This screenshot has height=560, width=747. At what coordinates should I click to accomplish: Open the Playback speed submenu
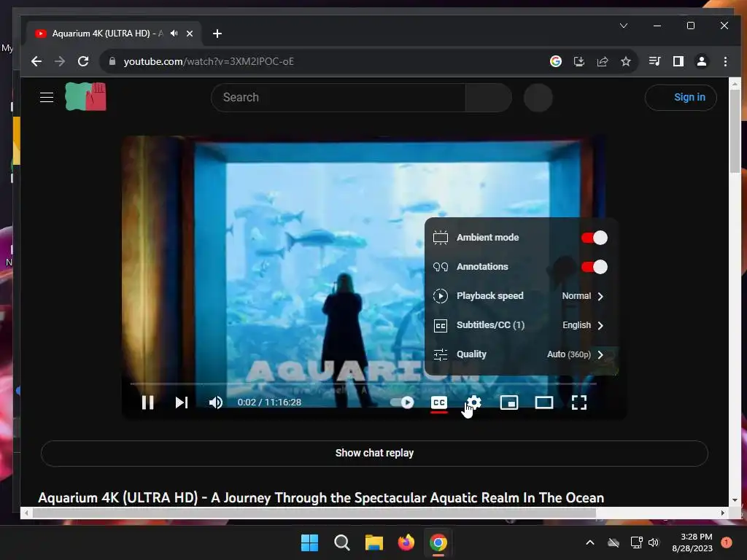[x=521, y=296]
